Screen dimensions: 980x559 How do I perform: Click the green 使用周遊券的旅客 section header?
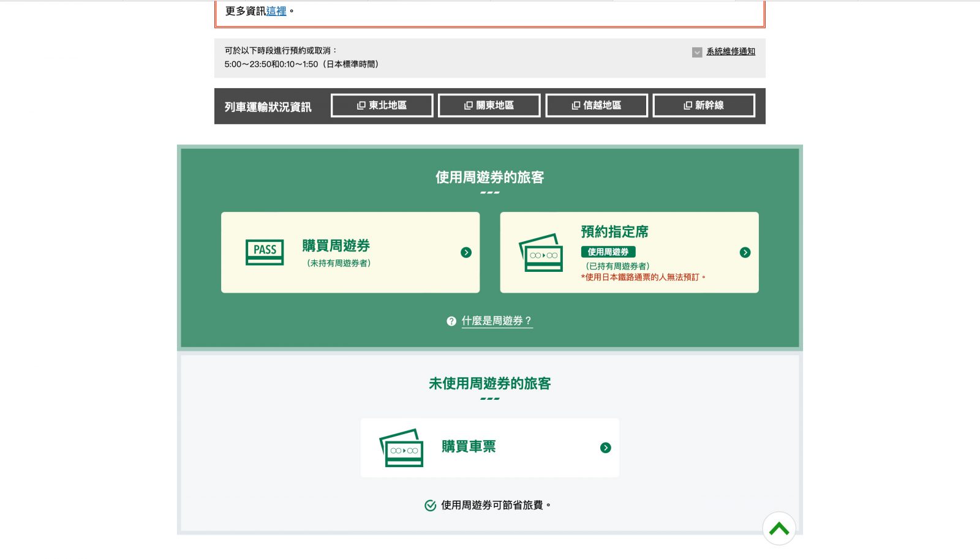tap(489, 178)
